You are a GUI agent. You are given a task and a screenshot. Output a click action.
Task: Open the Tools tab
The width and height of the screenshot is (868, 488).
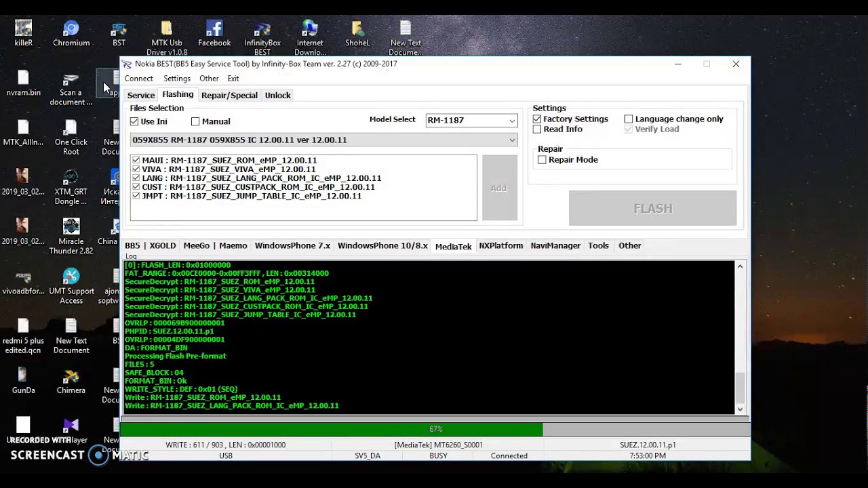598,245
